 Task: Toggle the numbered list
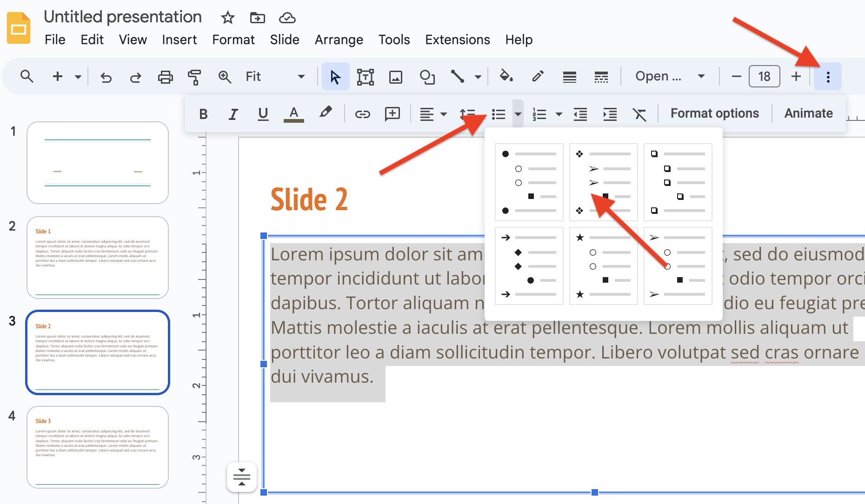point(539,113)
